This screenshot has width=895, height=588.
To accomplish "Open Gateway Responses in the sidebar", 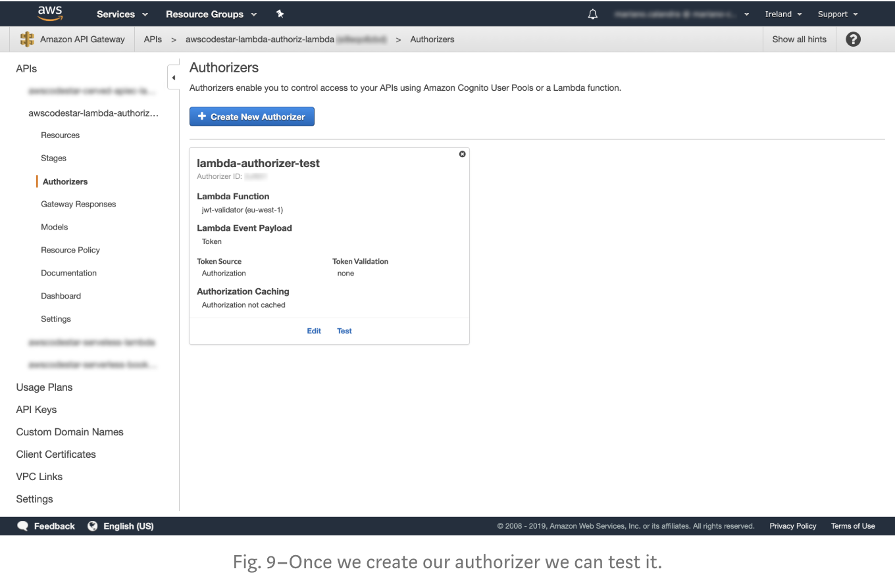I will (78, 205).
